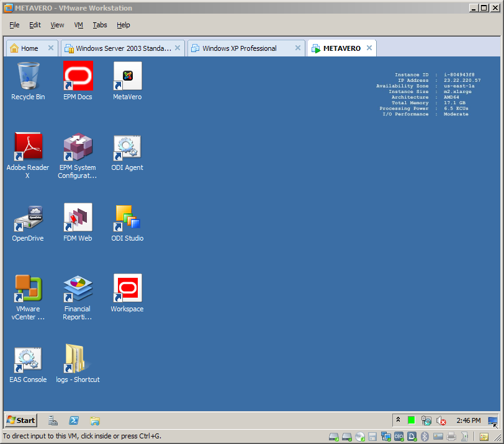Open the Tabs menu
Viewport: 504px width, 444px height.
[x=100, y=25]
